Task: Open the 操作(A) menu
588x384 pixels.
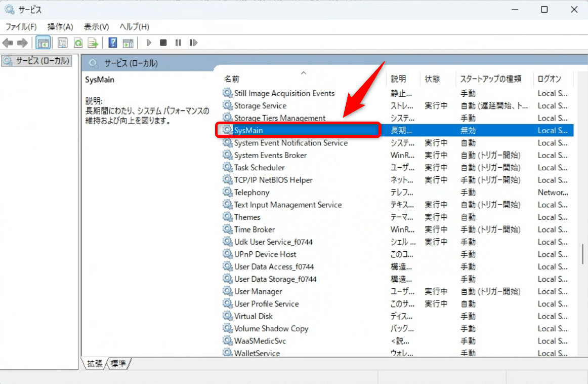Action: point(60,26)
